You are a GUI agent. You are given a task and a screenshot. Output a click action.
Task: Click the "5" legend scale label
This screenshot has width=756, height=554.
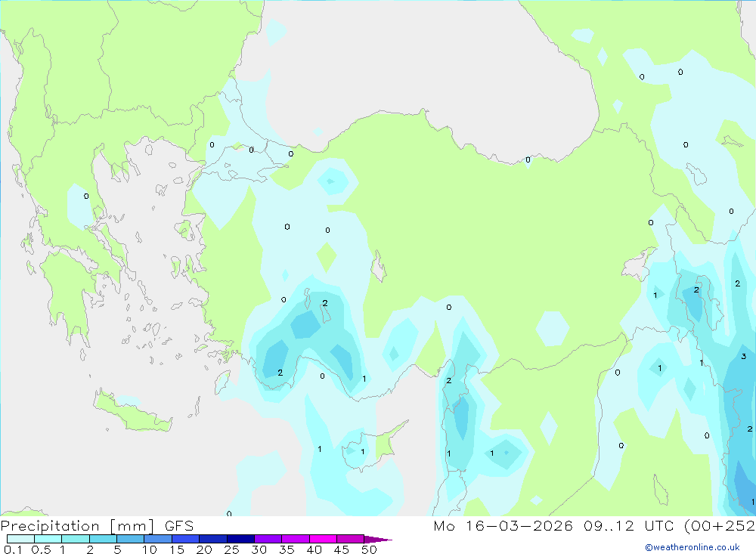pos(117,549)
